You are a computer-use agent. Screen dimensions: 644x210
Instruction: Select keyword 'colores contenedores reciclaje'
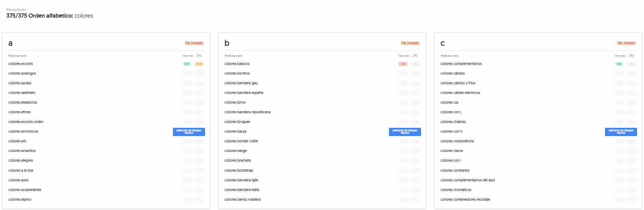465,200
